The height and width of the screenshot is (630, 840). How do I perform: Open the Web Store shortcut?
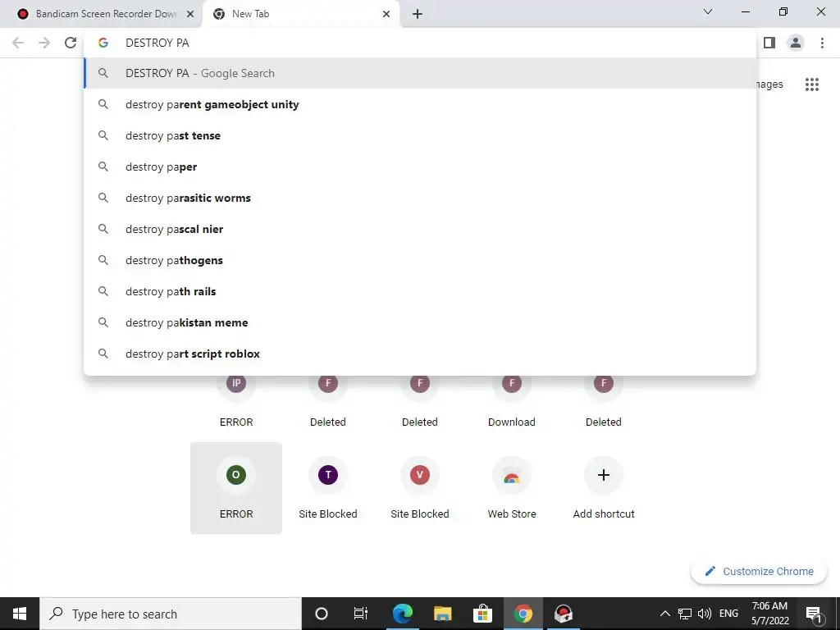click(512, 488)
